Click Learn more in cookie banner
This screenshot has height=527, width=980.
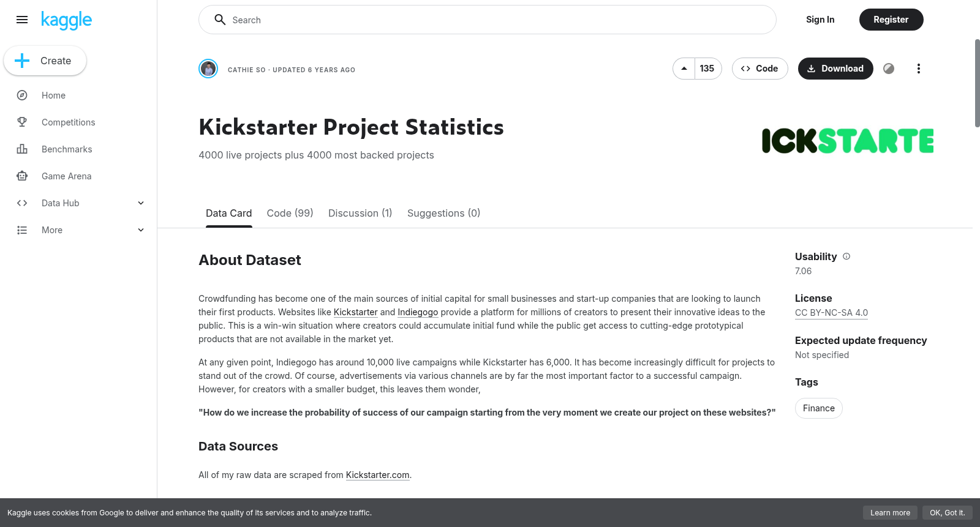pos(891,513)
